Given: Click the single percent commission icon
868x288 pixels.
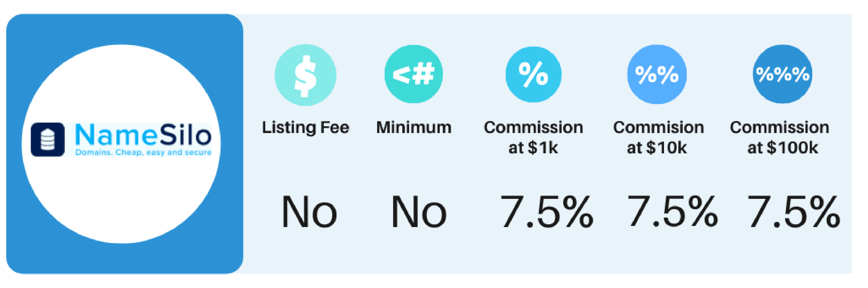Looking at the screenshot, I should point(533,75).
